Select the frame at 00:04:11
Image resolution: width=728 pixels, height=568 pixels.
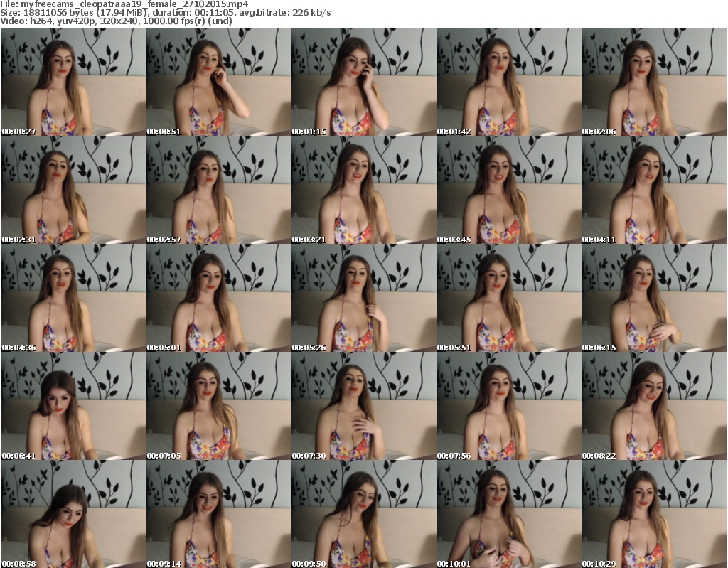(x=654, y=190)
